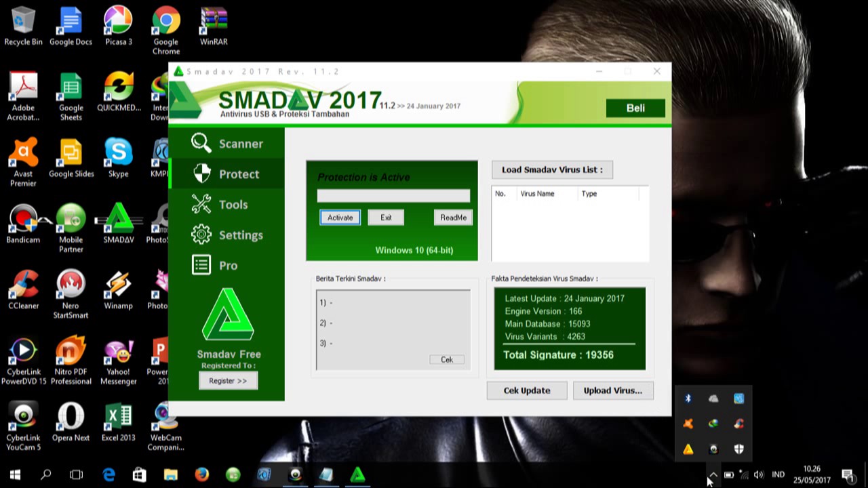
Task: Open the Scanner section icon
Action: pos(201,143)
